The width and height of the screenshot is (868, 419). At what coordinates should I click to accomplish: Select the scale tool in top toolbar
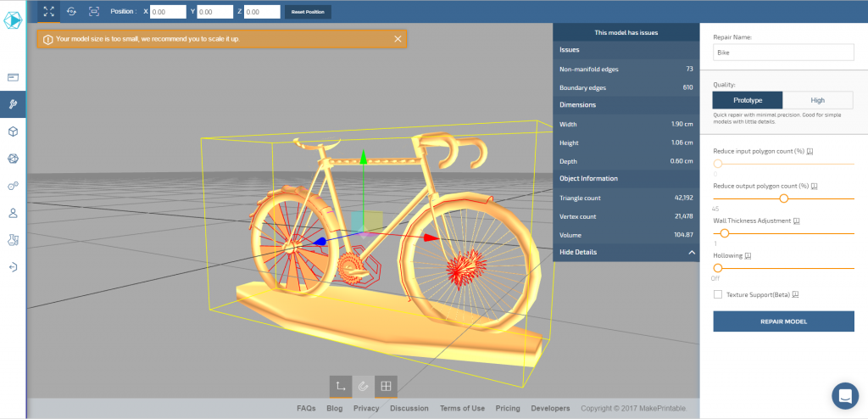point(94,12)
